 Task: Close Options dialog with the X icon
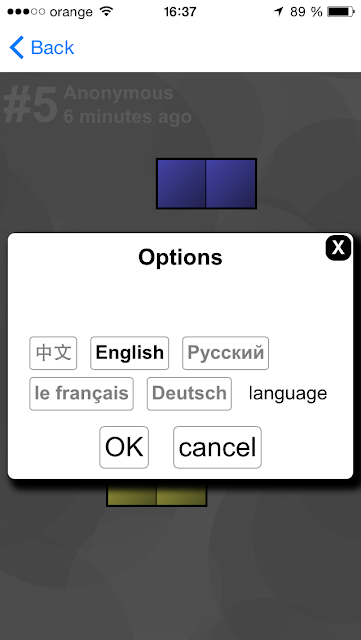tap(338, 247)
